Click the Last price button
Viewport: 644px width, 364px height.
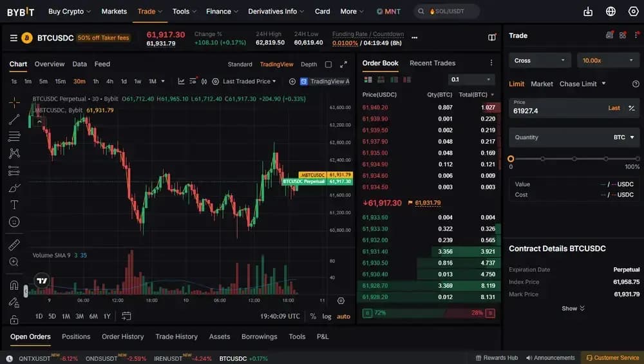click(x=614, y=108)
